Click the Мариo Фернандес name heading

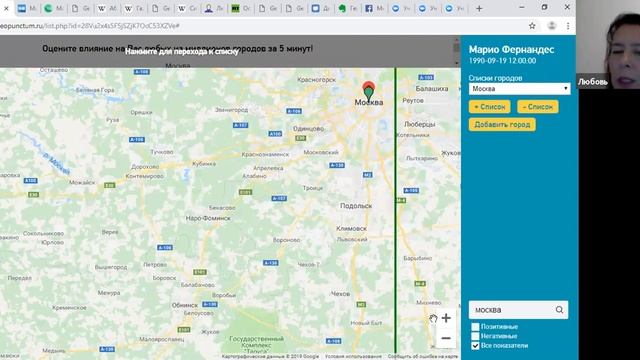[x=511, y=49]
